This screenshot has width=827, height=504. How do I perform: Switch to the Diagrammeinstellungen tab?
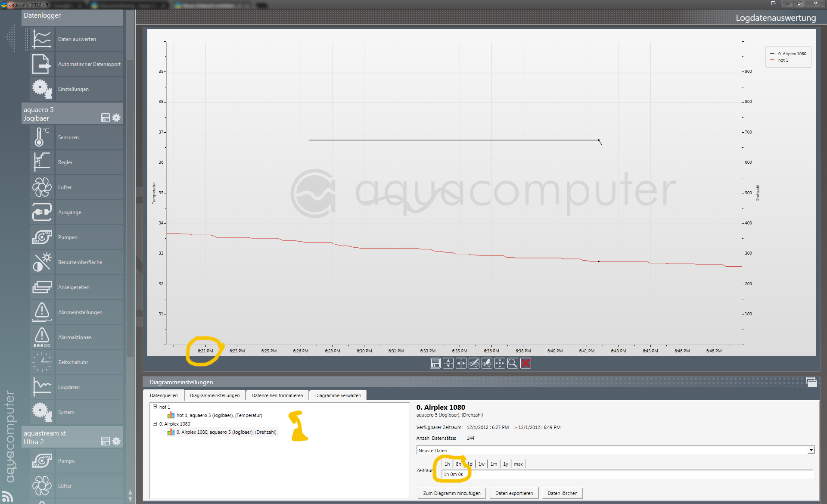(215, 395)
